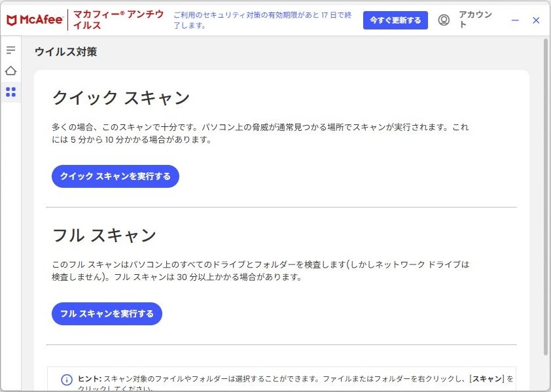
Task: Click the 17-day expiry notice text
Action: [x=263, y=20]
